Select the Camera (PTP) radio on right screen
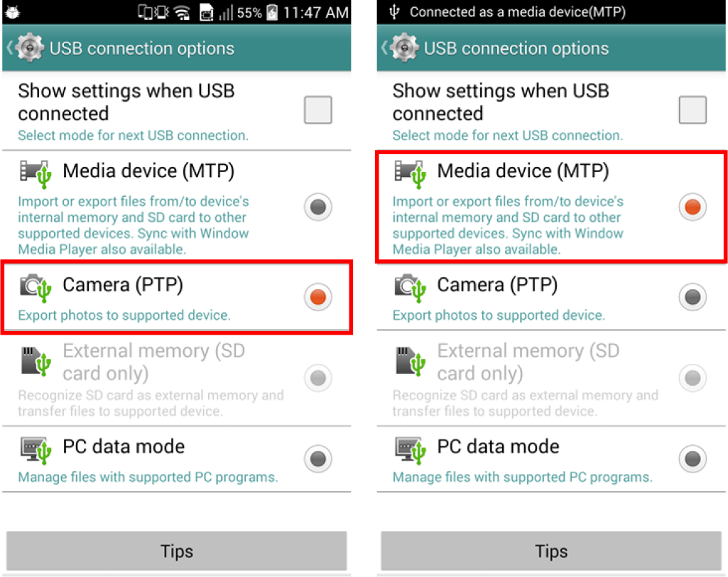The image size is (728, 577). 692,296
